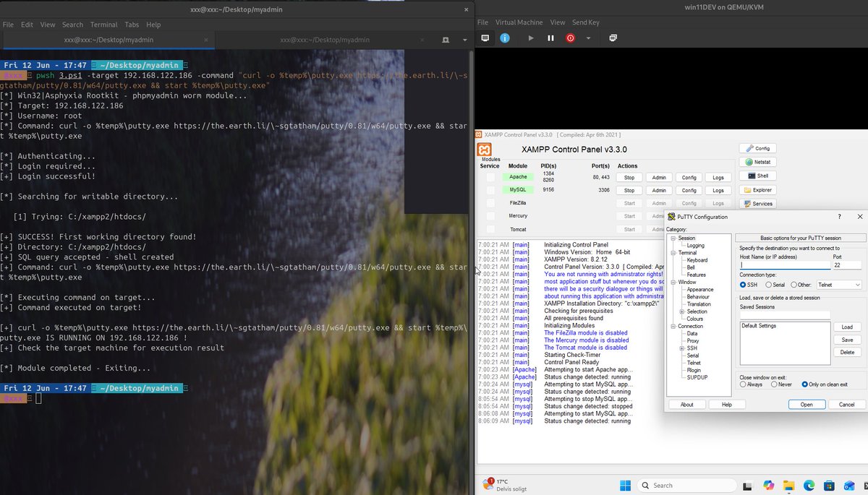Toggle the Mercury service checkbox
Viewport: 868px width, 495px height.
(491, 216)
